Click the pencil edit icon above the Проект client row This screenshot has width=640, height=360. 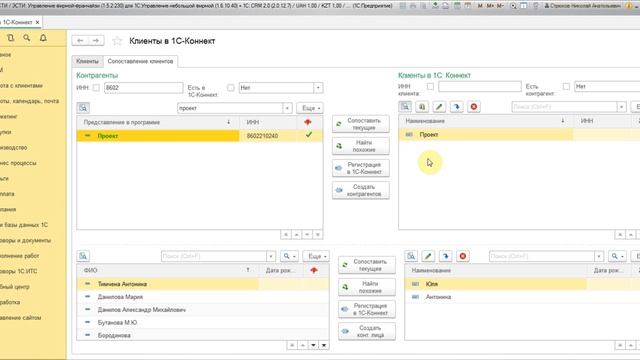439,107
